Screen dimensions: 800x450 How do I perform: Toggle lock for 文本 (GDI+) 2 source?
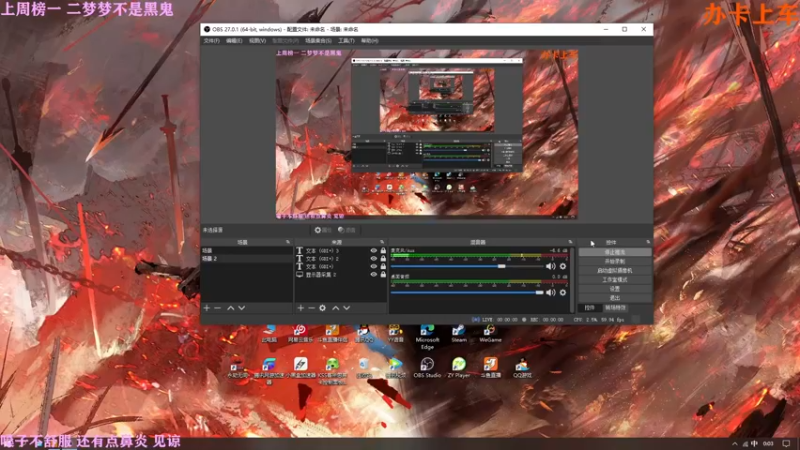(x=383, y=259)
